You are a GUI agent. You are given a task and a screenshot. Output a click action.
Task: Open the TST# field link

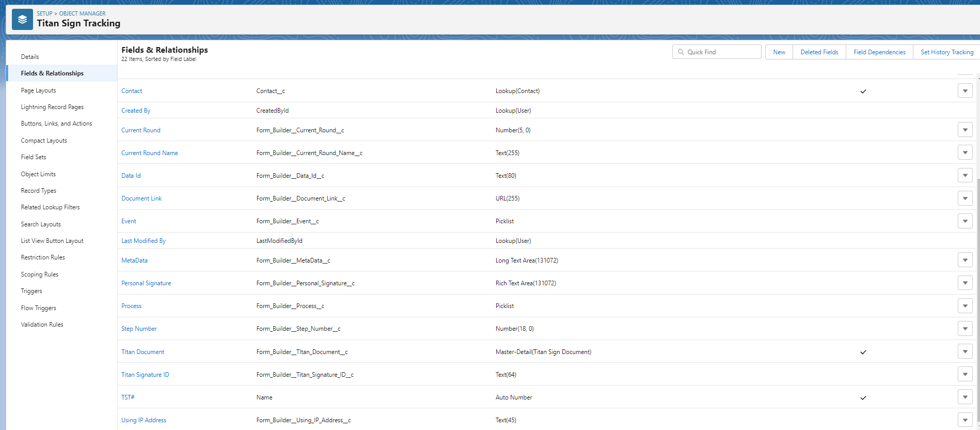pos(128,397)
